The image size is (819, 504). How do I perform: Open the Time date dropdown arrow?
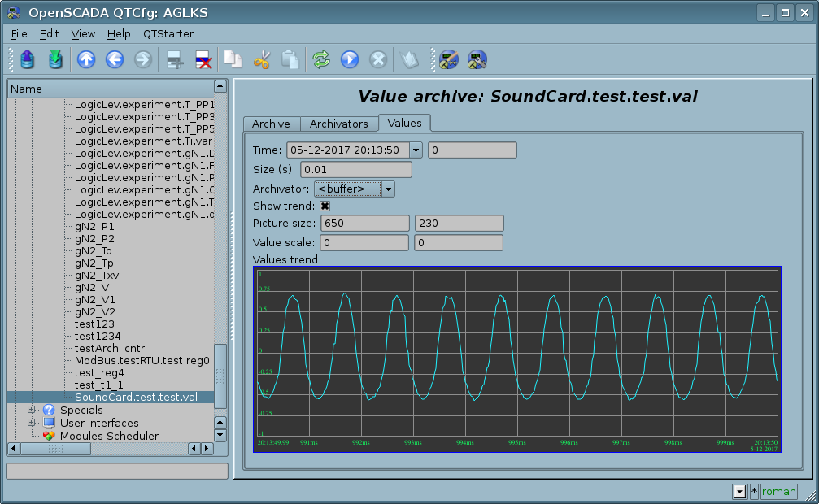tap(416, 150)
